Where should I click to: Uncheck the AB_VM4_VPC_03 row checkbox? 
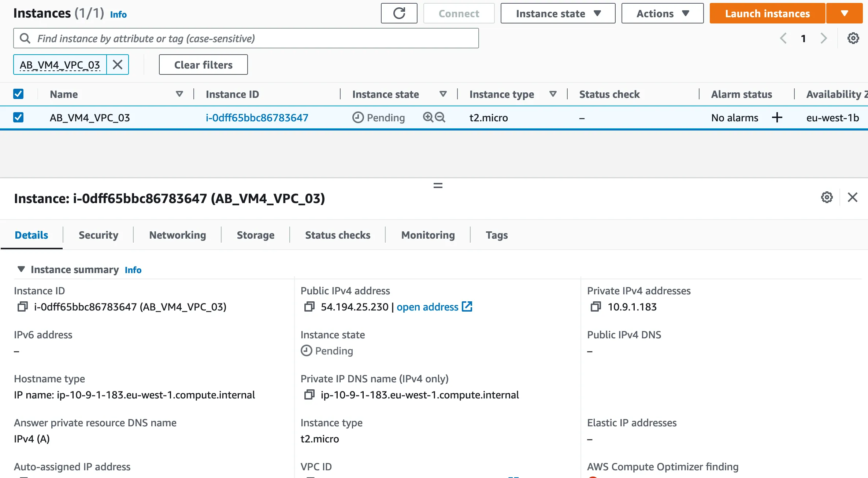pos(18,117)
